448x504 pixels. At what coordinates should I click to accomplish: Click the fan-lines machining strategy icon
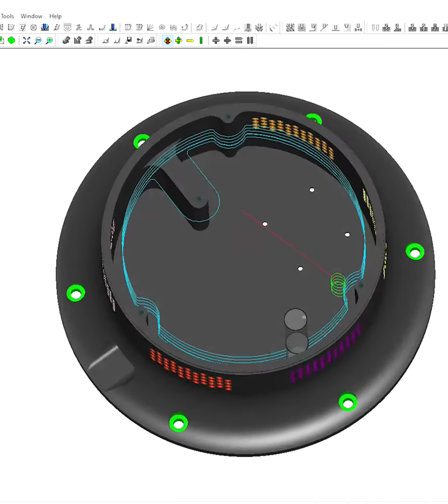coord(150,27)
